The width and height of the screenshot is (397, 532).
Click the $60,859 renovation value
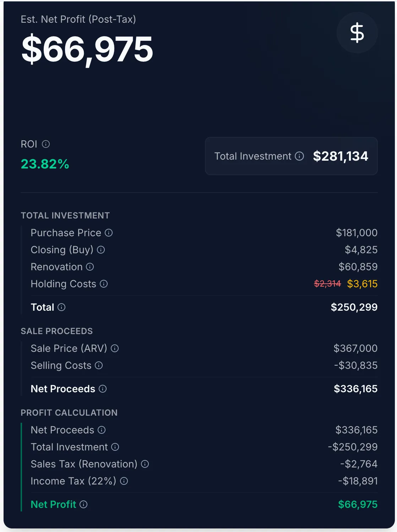(358, 267)
